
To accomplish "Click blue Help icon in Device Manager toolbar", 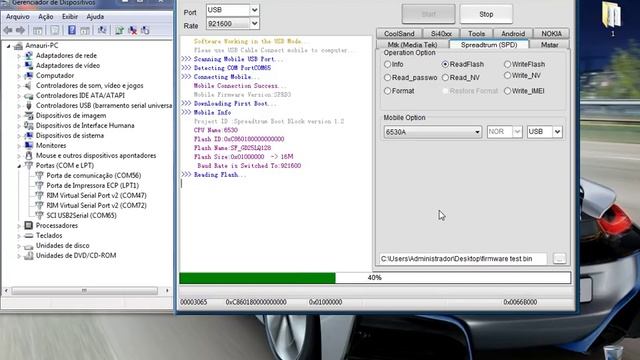I will click(x=71, y=30).
